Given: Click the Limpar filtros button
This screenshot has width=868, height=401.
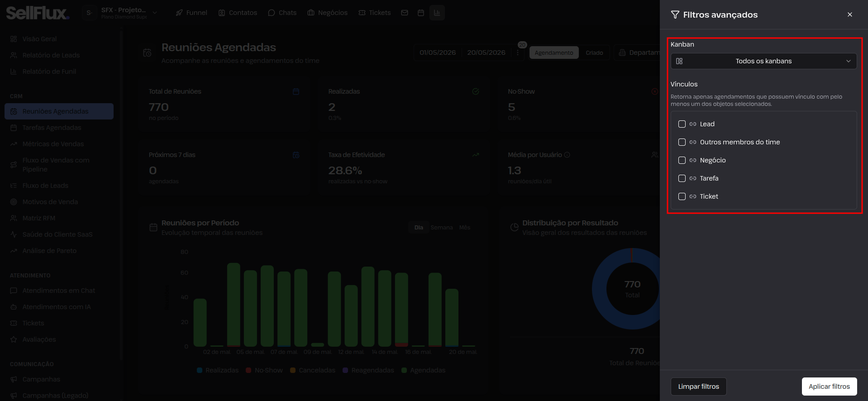Looking at the screenshot, I should pos(698,387).
